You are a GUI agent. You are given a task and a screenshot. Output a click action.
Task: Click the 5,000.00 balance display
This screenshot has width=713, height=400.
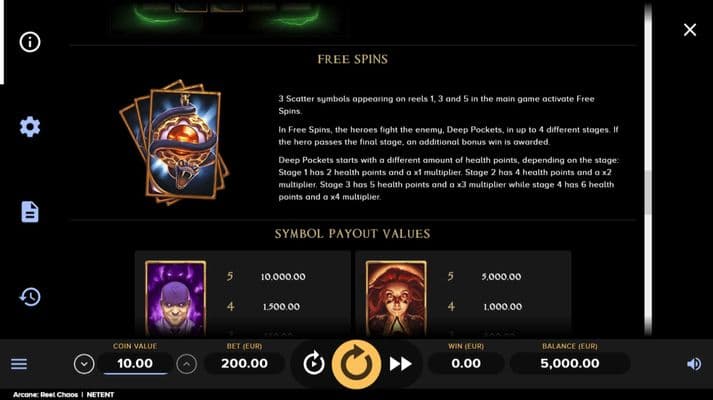coord(570,364)
